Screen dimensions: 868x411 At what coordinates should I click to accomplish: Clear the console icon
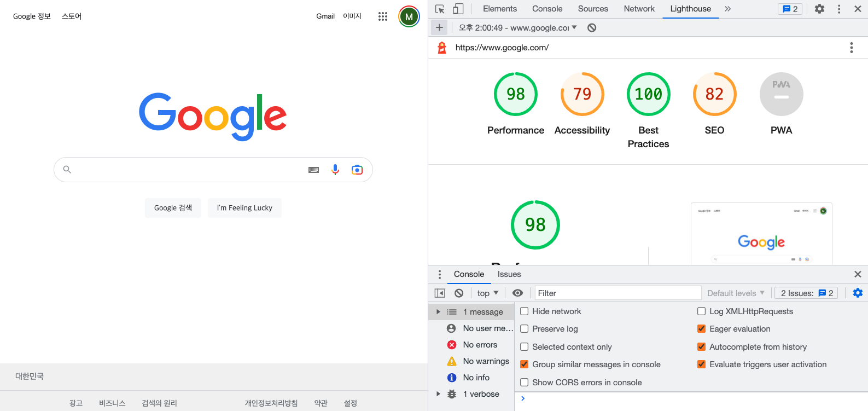459,293
